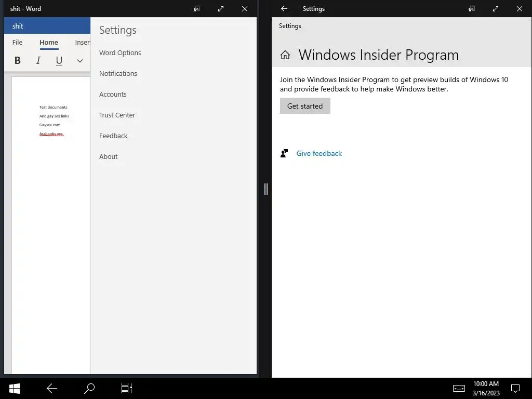Open Accounts in Word Settings
Viewport: 532px width, 399px height.
[113, 95]
